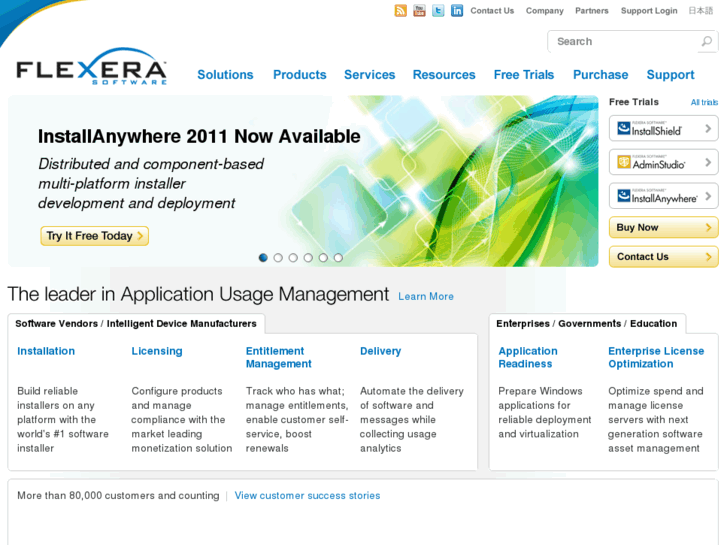Switch to the Japanese language site
The image size is (727, 545).
point(701,11)
